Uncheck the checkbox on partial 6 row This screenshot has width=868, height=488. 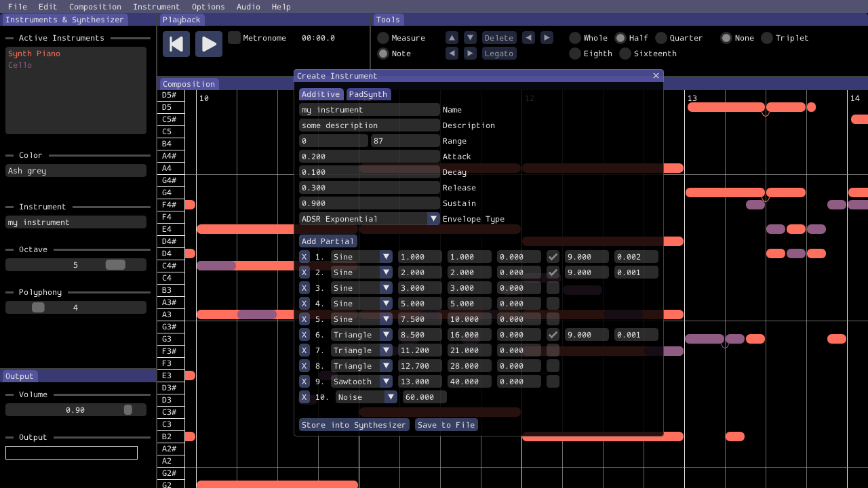553,335
